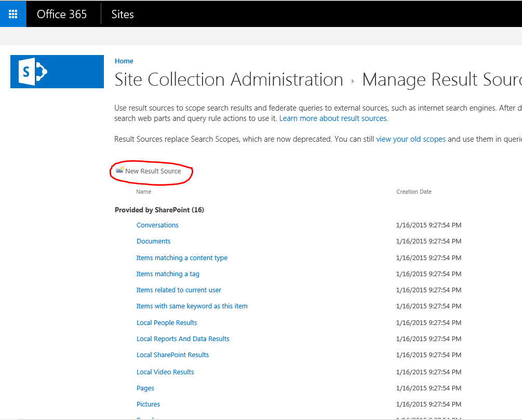This screenshot has width=522, height=420.
Task: Select creation date in the Pages row
Action: [x=429, y=388]
